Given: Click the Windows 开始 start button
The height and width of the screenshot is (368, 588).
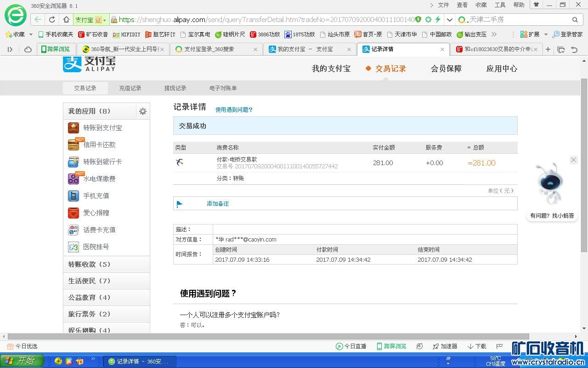Looking at the screenshot, I should 22,361.
